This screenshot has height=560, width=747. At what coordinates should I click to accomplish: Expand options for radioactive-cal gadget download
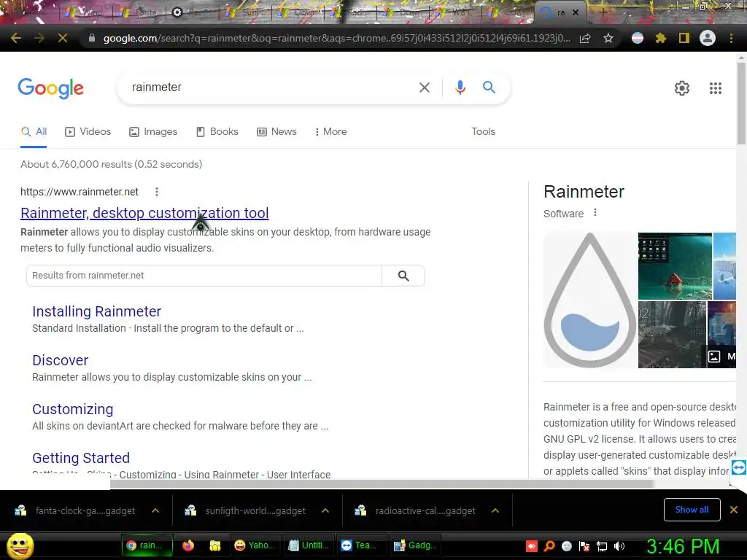tap(495, 510)
